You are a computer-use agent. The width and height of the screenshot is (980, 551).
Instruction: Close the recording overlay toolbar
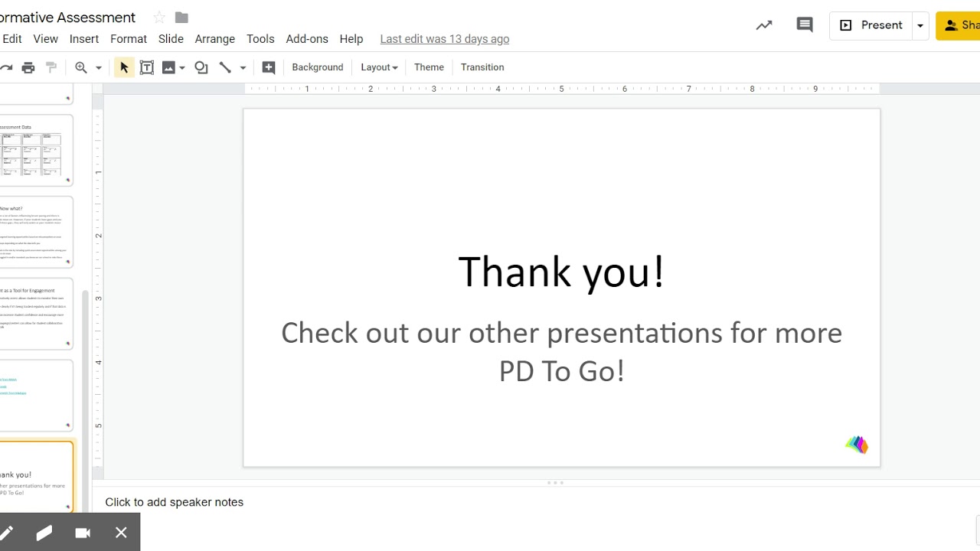pos(121,533)
